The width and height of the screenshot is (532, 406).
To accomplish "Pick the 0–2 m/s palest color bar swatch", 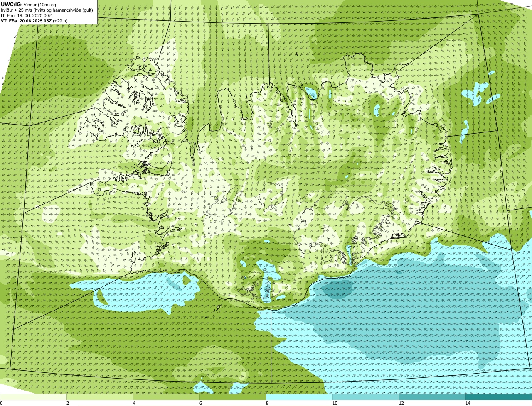I will [33, 397].
